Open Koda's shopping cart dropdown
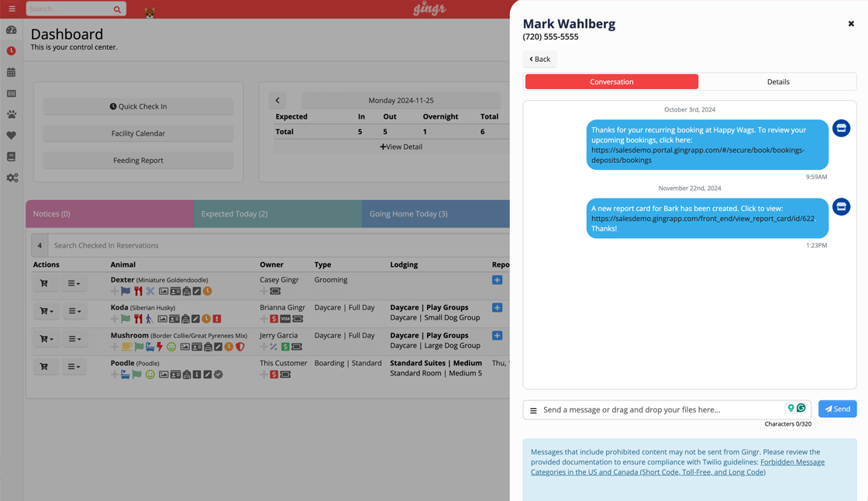Image resolution: width=868 pixels, height=501 pixels. tap(46, 311)
